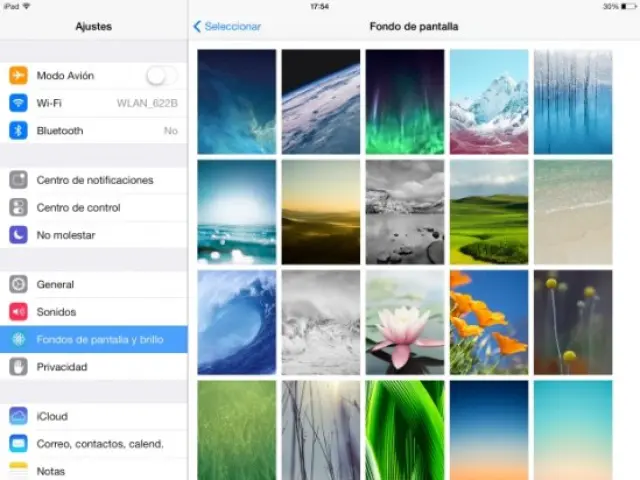Screen dimensions: 640x480
Task: Open the Centro de notificaciones icon
Action: tap(18, 180)
